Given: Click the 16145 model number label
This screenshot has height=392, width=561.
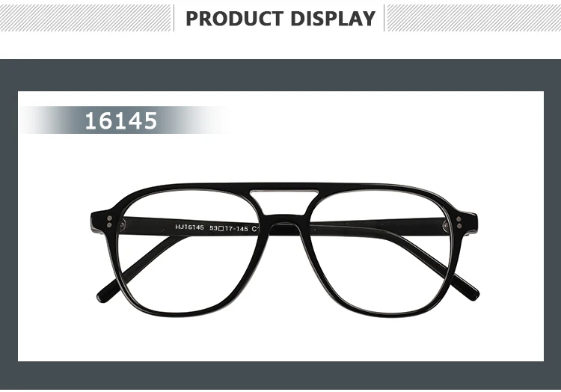Looking at the screenshot, I should [121, 120].
